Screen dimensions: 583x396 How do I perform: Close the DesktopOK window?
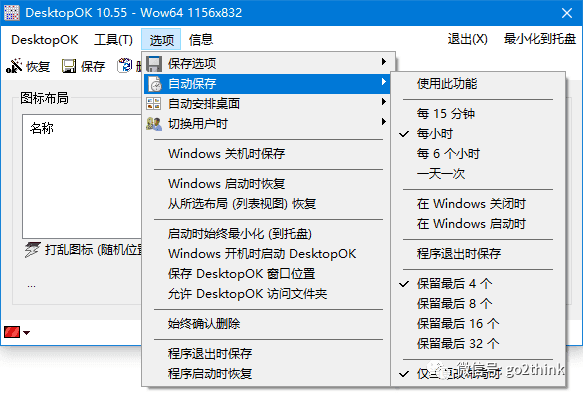(x=567, y=13)
